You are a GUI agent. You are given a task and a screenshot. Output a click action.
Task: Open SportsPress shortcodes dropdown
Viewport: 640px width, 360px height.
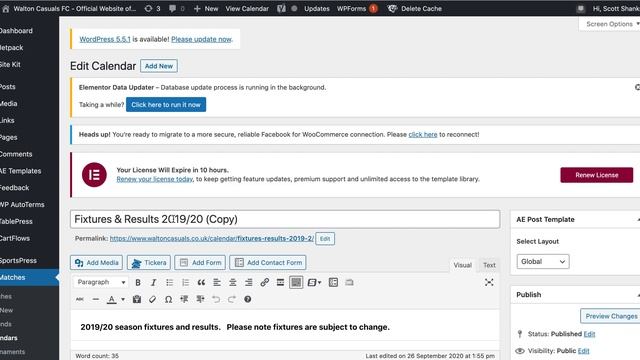click(314, 282)
